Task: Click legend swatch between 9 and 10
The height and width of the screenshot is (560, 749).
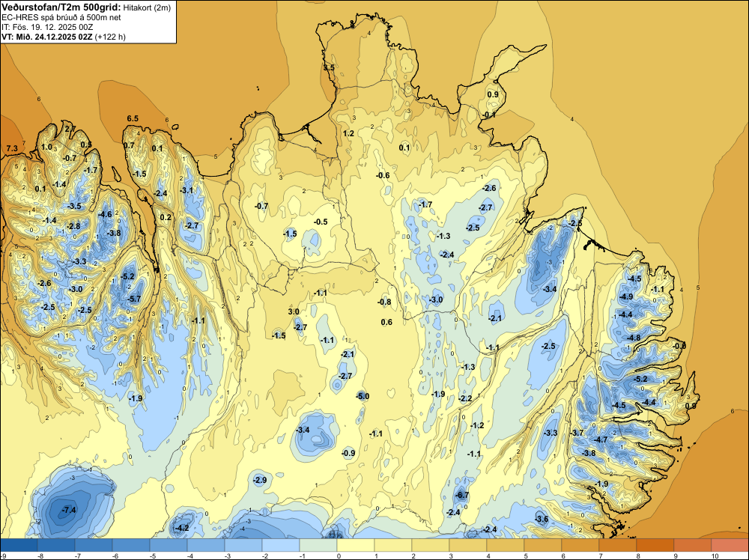Action: (692, 545)
